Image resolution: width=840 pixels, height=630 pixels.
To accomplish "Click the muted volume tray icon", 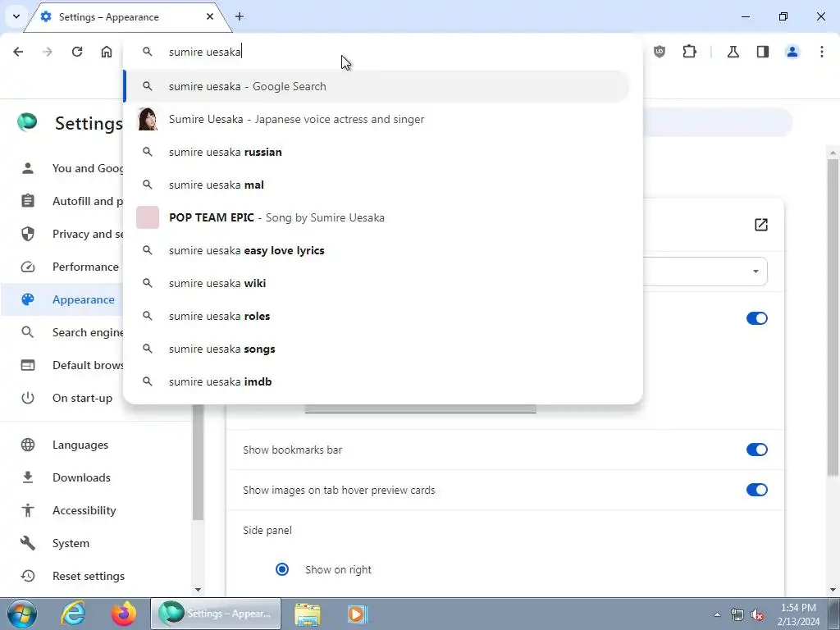I will pos(757,614).
